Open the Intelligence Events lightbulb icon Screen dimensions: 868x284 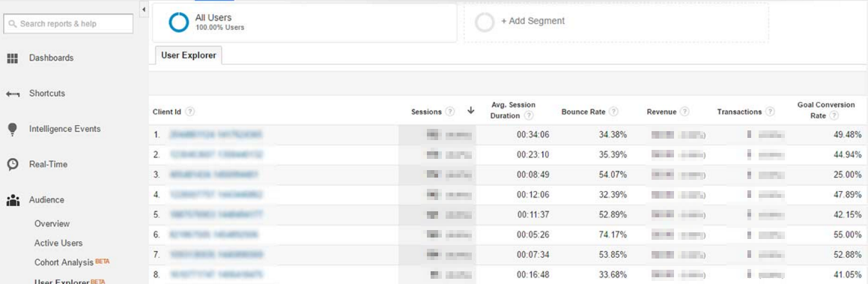pos(13,129)
